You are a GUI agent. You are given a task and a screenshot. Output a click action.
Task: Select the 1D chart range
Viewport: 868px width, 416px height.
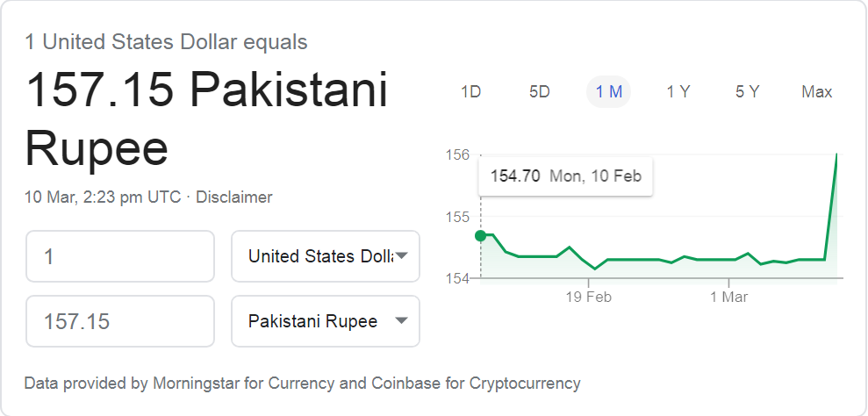pyautogui.click(x=470, y=91)
